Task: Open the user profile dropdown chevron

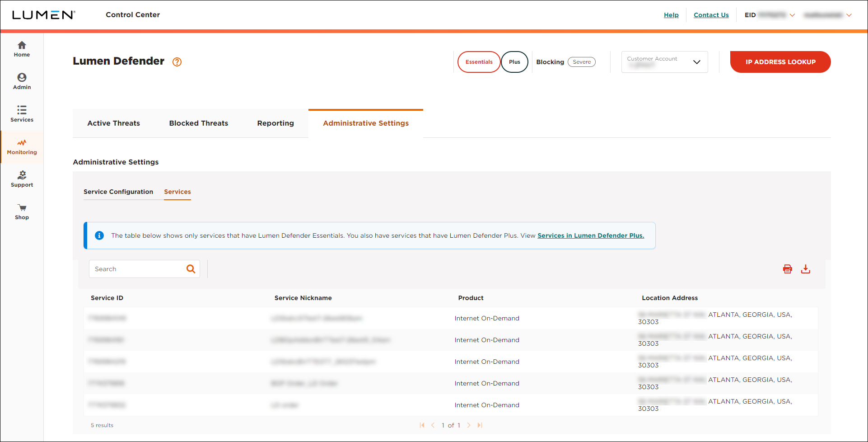Action: (x=849, y=15)
